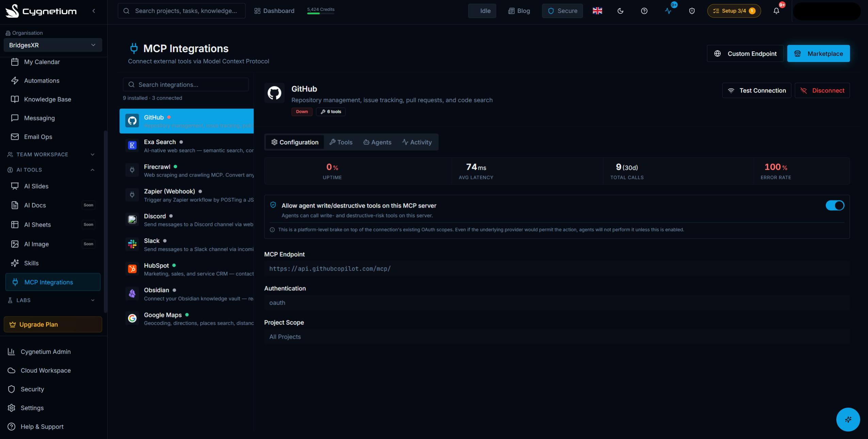Image resolution: width=868 pixels, height=439 pixels.
Task: Open Skills from the sidebar
Action: coord(53,263)
